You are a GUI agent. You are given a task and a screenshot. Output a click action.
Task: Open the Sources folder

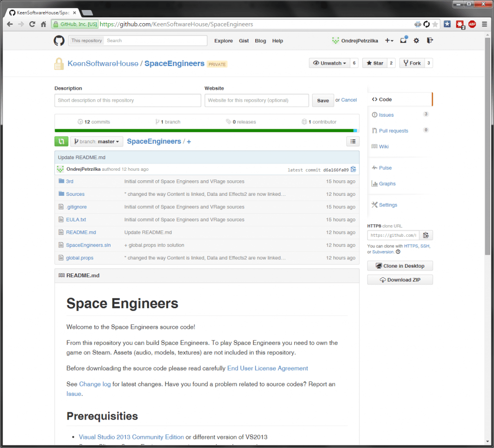(75, 194)
